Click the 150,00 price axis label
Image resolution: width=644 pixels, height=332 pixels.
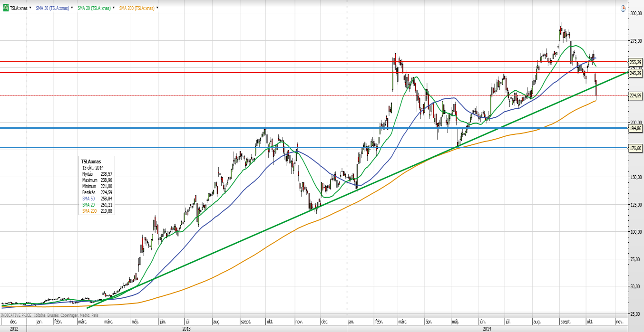click(x=636, y=178)
